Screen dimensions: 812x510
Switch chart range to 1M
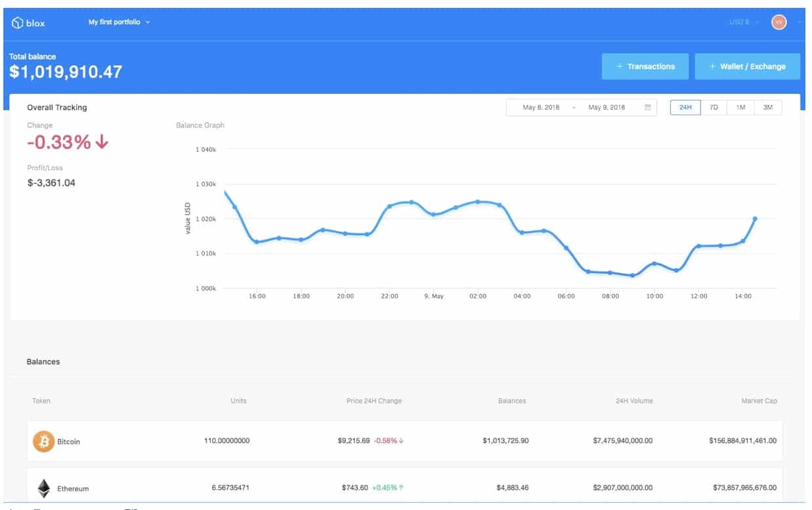point(740,108)
